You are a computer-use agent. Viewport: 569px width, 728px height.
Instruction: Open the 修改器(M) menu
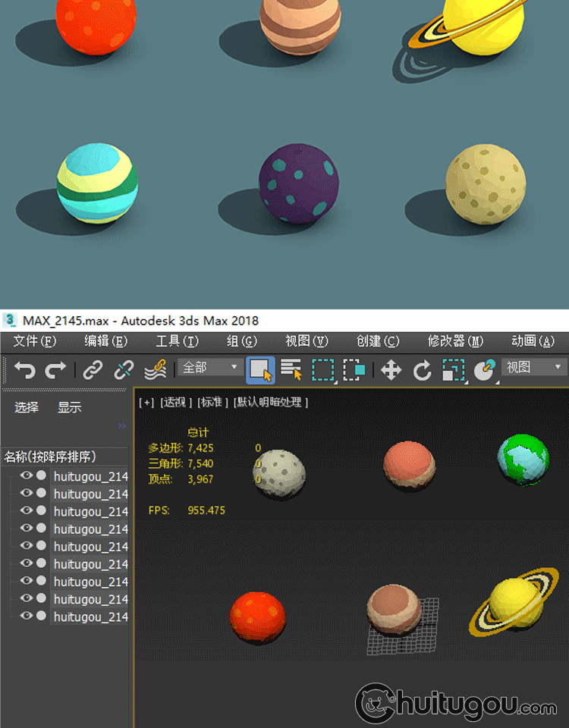click(x=455, y=341)
